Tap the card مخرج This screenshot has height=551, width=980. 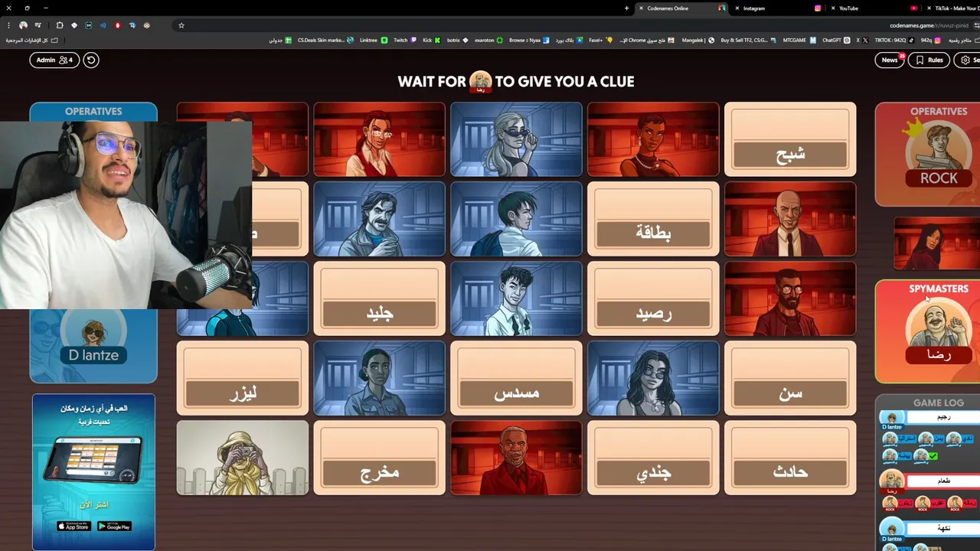379,458
